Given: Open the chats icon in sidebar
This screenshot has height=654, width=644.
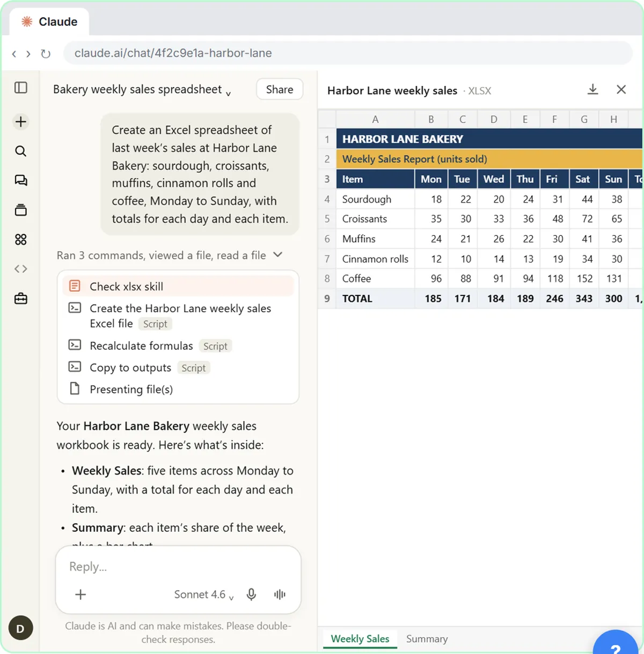Looking at the screenshot, I should click(x=21, y=180).
